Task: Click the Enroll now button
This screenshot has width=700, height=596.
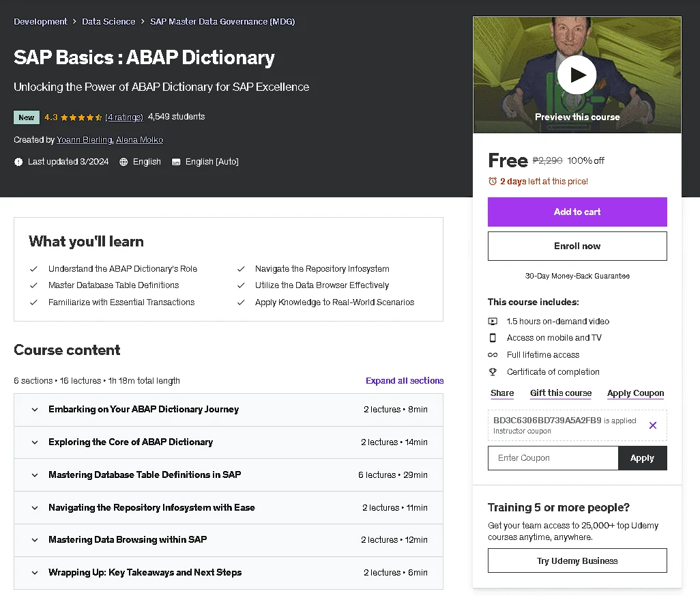Action: (x=577, y=246)
